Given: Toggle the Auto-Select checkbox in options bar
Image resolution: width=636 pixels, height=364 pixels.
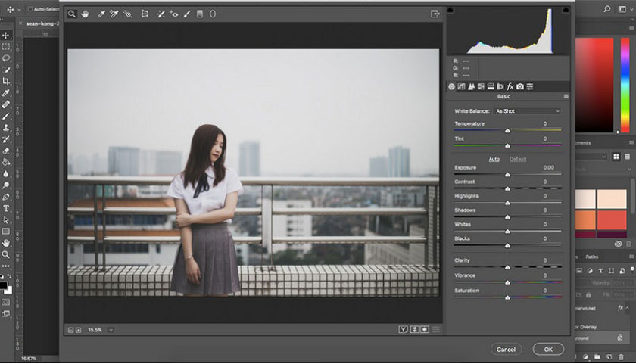Looking at the screenshot, I should point(28,9).
